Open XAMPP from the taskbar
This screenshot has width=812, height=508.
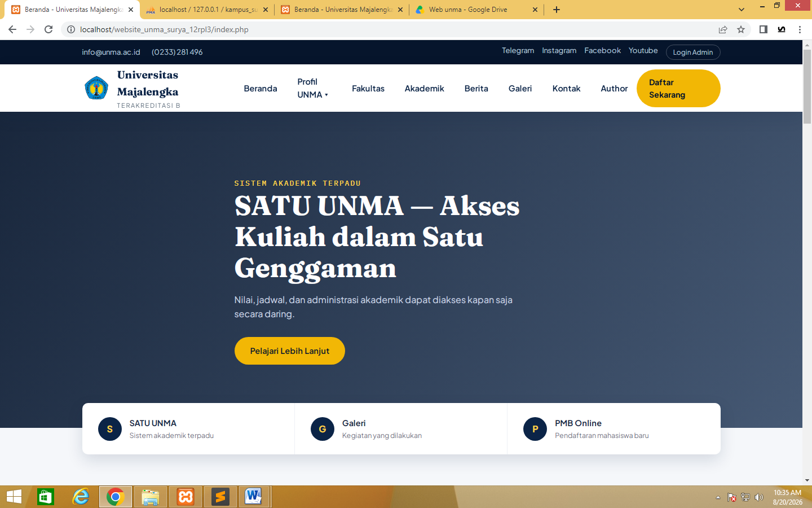point(186,497)
